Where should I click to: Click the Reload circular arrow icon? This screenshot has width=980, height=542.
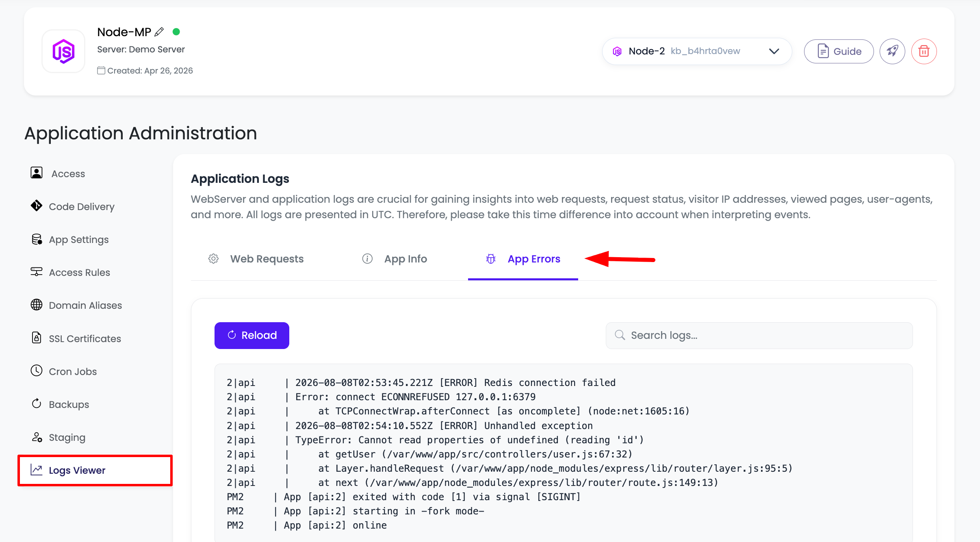(x=232, y=335)
